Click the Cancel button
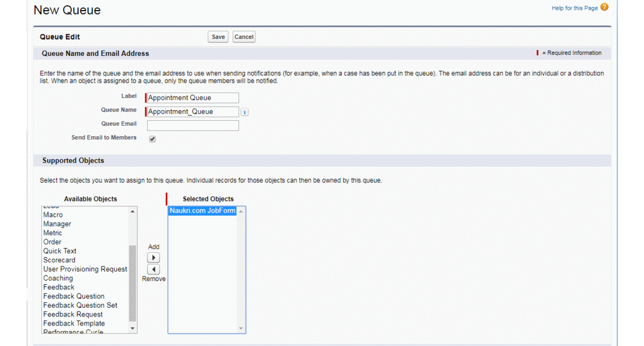 click(x=243, y=37)
